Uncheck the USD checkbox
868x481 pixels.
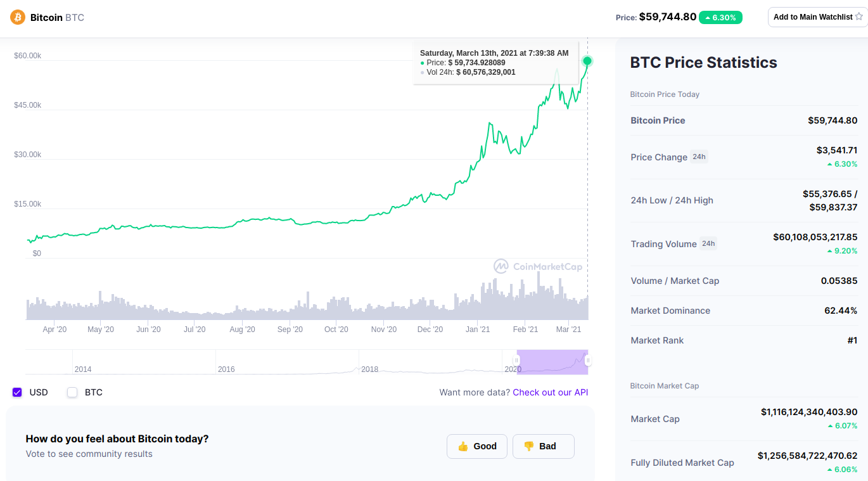[17, 392]
